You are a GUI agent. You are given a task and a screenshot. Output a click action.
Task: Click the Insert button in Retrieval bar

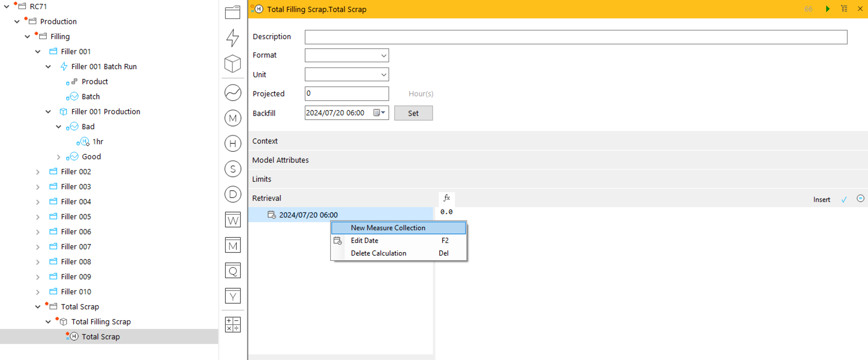(x=822, y=199)
